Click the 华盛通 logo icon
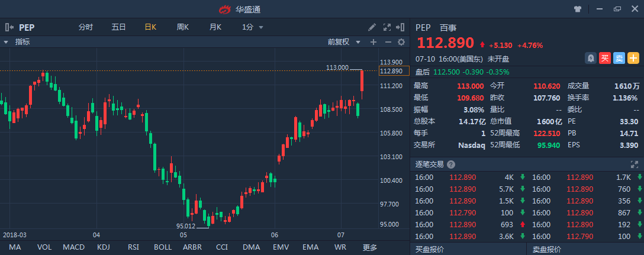Viewport: 644px width, 255px height. (226, 9)
